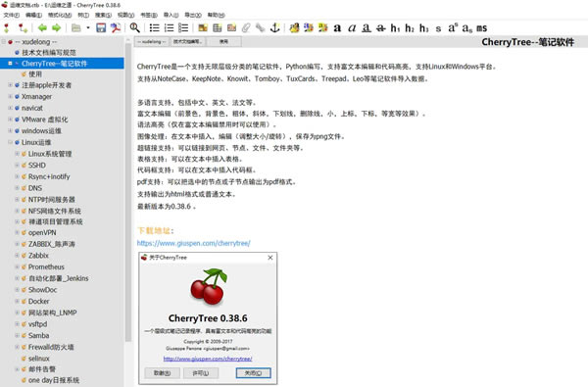
Task: Open the 文件 menu
Action: point(11,15)
